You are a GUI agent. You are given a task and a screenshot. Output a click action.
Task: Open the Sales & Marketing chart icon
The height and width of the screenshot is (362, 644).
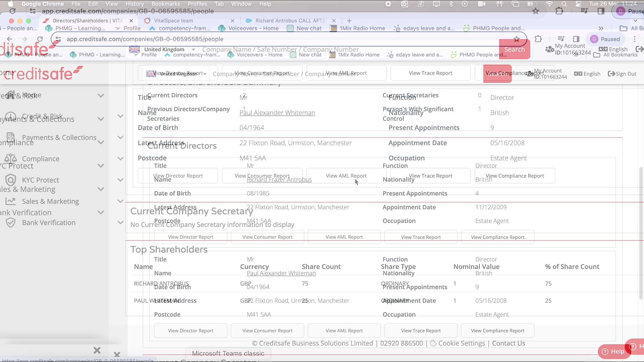click(11, 201)
